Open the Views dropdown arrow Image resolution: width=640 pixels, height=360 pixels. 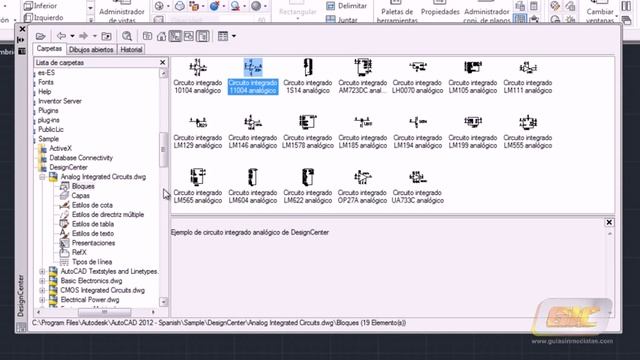(x=234, y=36)
